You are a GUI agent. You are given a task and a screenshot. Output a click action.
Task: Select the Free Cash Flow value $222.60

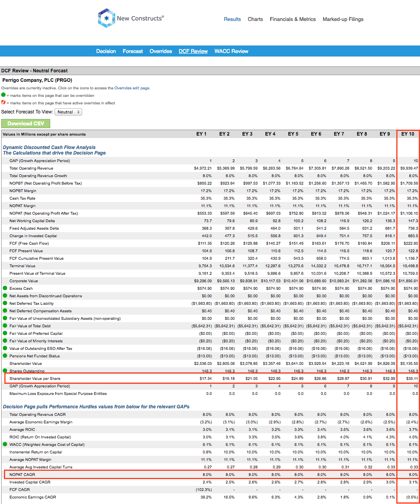pyautogui.click(x=411, y=244)
